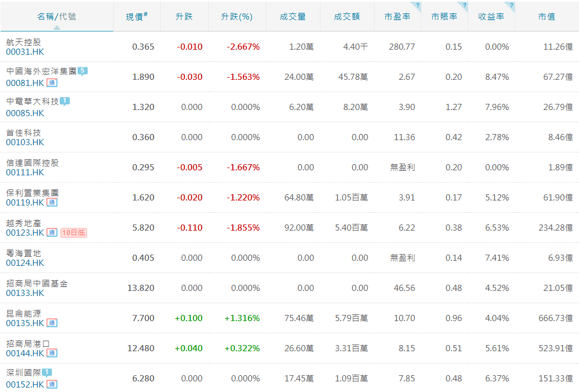
Task: Click the stock name 招商局港口
Action: [28, 344]
